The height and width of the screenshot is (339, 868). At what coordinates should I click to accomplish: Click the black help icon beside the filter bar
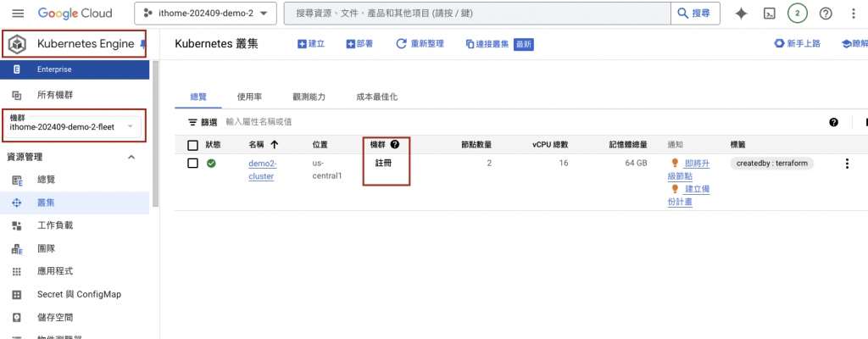point(834,122)
